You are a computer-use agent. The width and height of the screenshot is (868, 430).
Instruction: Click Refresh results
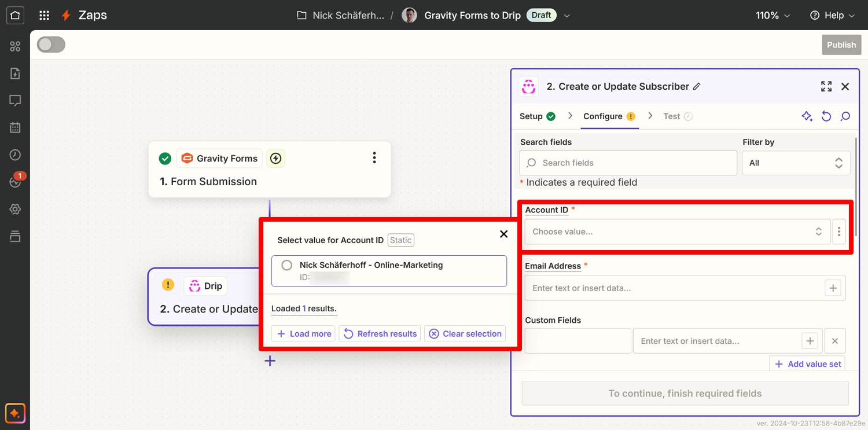click(380, 333)
